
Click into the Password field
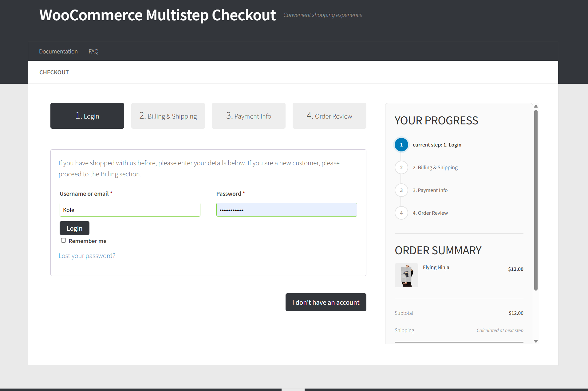tap(286, 210)
